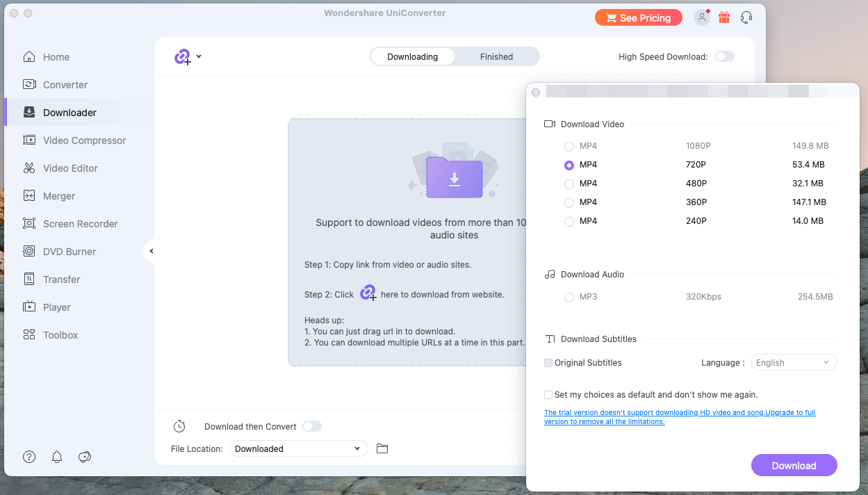Open the notifications bell
The width and height of the screenshot is (868, 495).
[x=57, y=457]
